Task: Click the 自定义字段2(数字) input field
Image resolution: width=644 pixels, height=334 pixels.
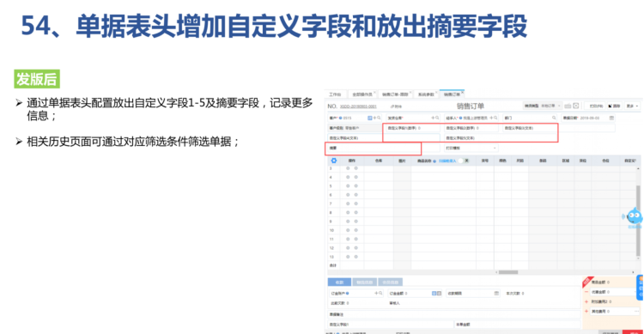Action: (x=471, y=128)
